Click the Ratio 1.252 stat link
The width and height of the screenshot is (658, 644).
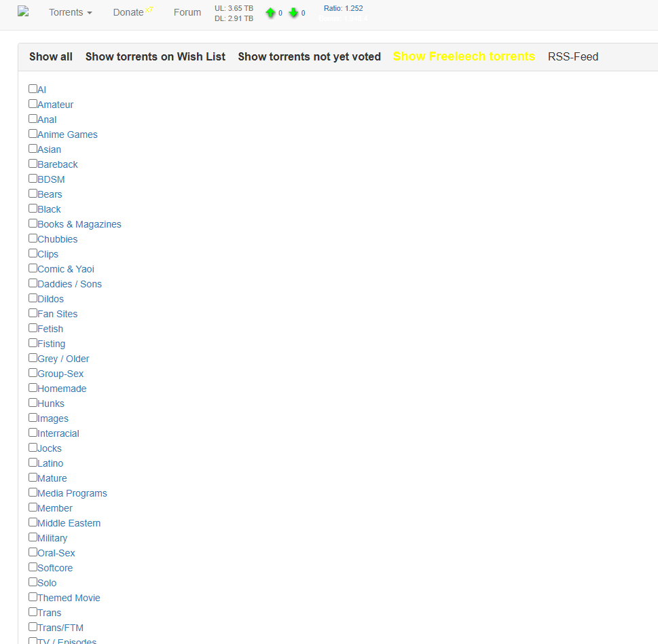click(x=343, y=8)
